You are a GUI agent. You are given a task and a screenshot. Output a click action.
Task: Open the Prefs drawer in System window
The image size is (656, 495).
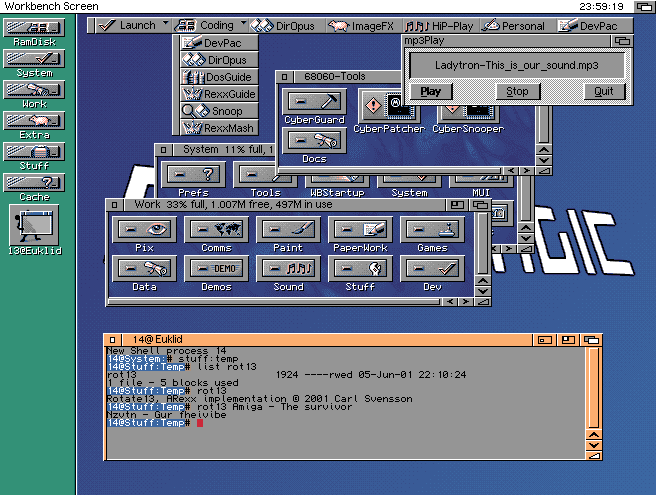[x=193, y=174]
